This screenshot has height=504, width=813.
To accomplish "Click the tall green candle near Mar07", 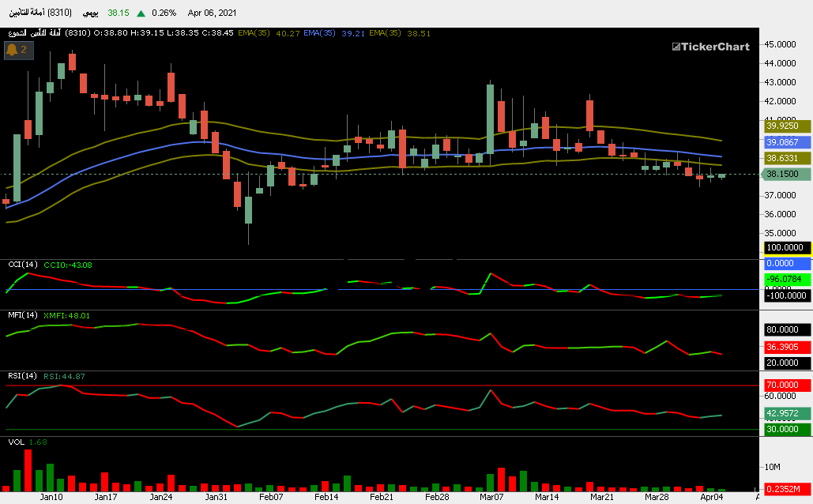I will pos(490,118).
